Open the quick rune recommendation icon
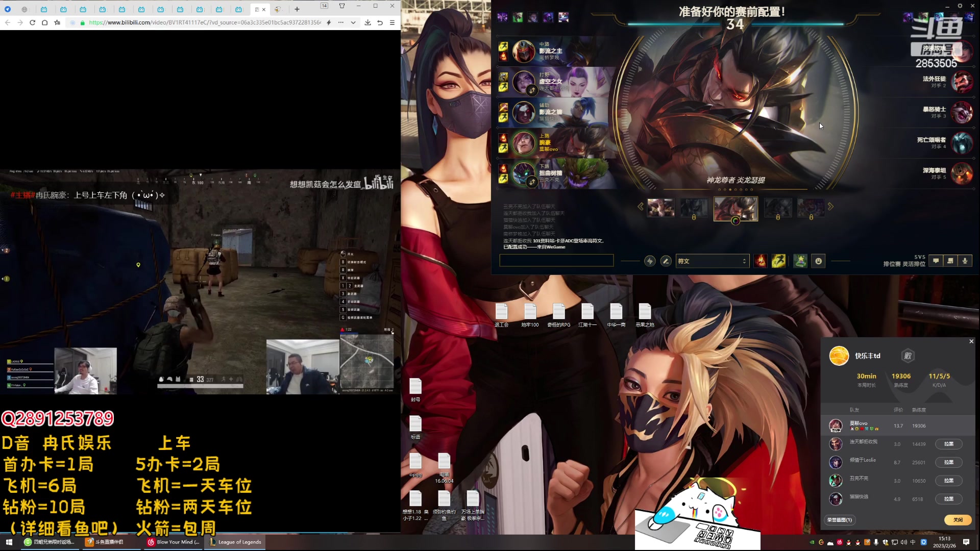980x551 pixels. (650, 261)
